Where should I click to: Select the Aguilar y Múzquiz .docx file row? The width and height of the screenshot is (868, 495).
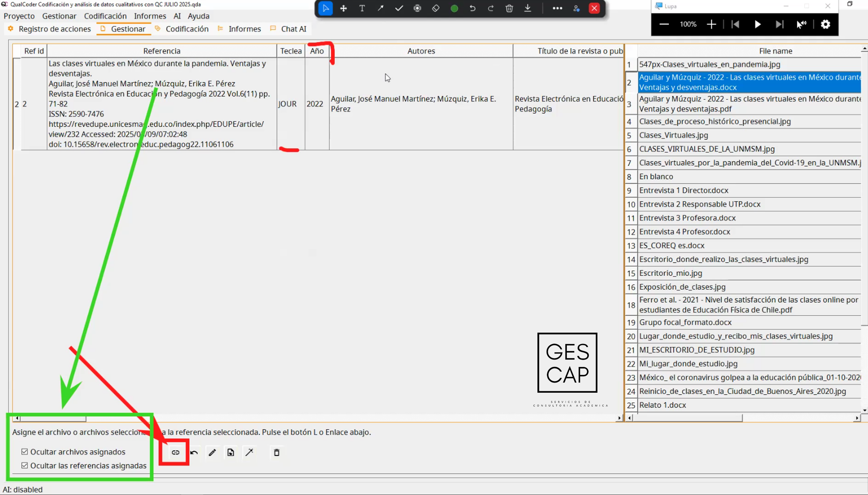click(x=749, y=82)
